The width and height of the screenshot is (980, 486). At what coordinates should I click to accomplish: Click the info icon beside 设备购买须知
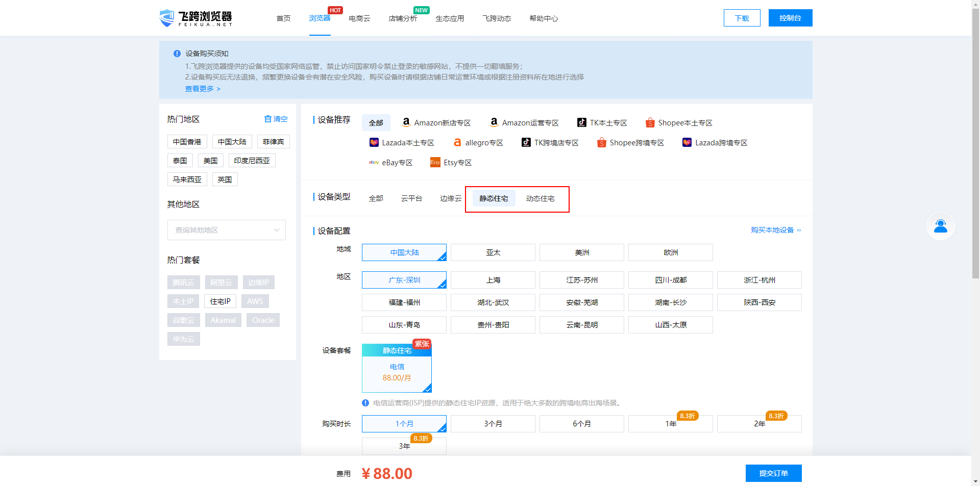point(177,54)
